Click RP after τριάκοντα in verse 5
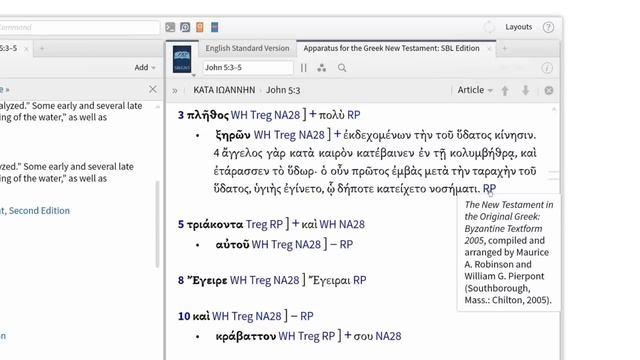 click(x=276, y=224)
